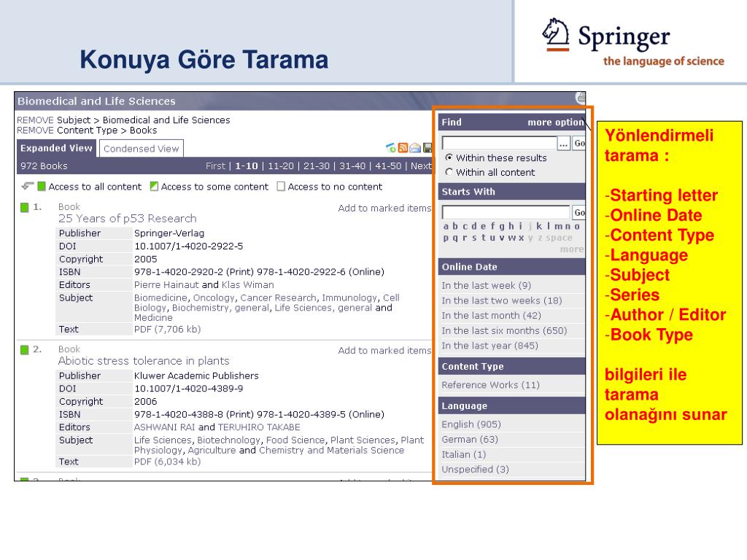Click editor ASHWANI RAI
This screenshot has height=560, width=747.
[x=164, y=427]
